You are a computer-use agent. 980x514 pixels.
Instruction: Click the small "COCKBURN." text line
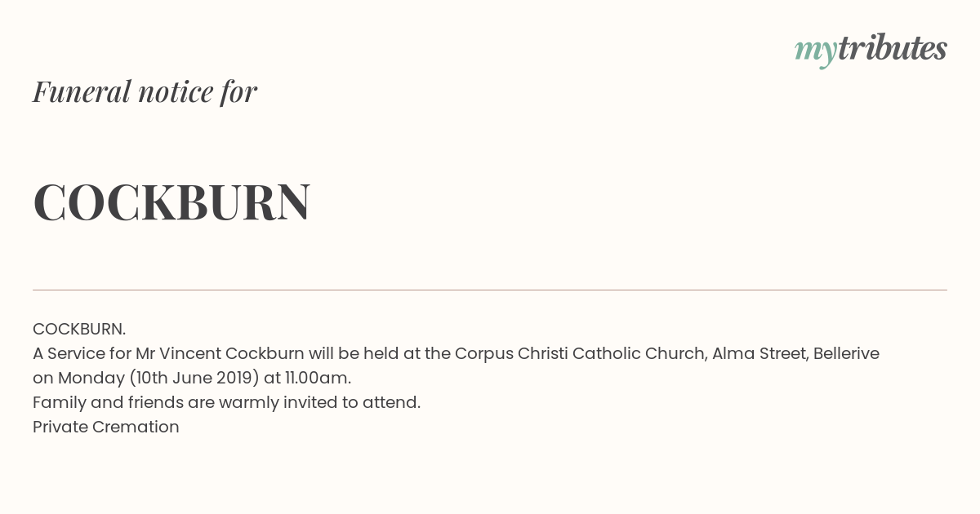click(79, 329)
